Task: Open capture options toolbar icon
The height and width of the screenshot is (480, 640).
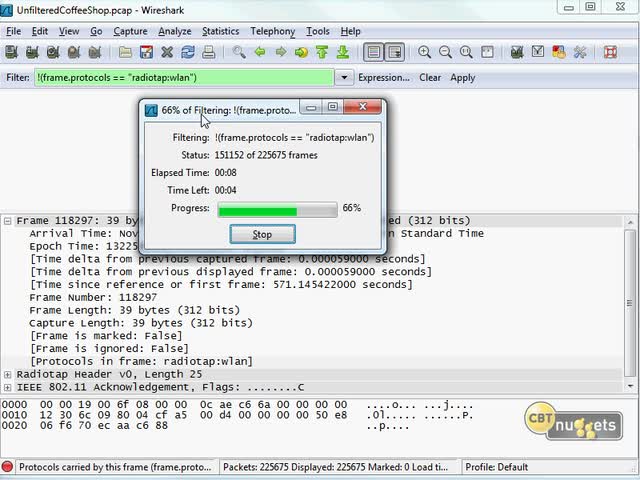Action: [x=32, y=52]
